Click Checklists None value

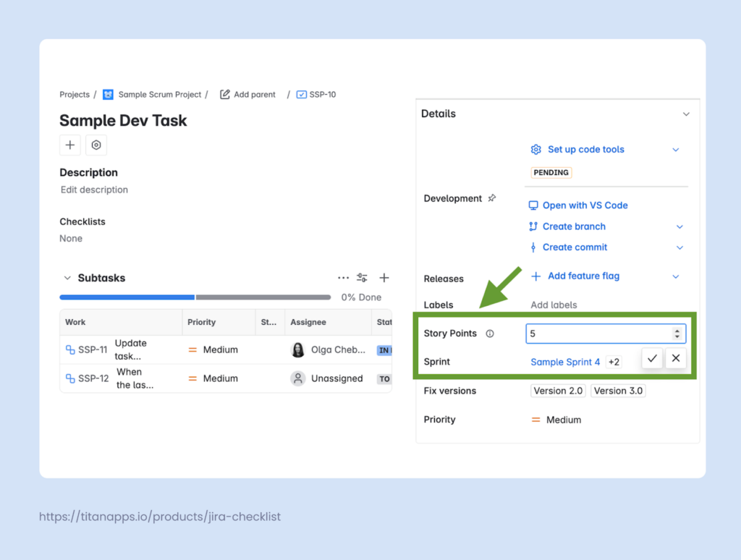tap(71, 238)
